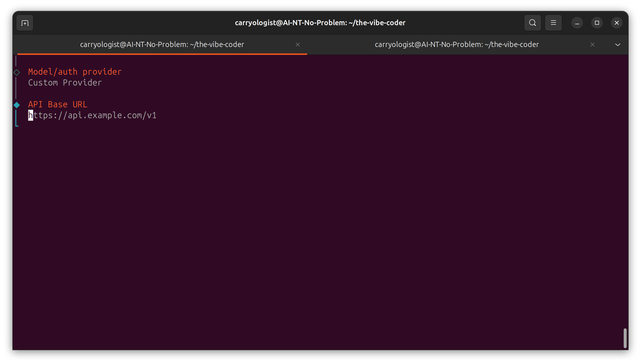The image size is (641, 364).
Task: Maximize the terminal window
Action: click(597, 23)
